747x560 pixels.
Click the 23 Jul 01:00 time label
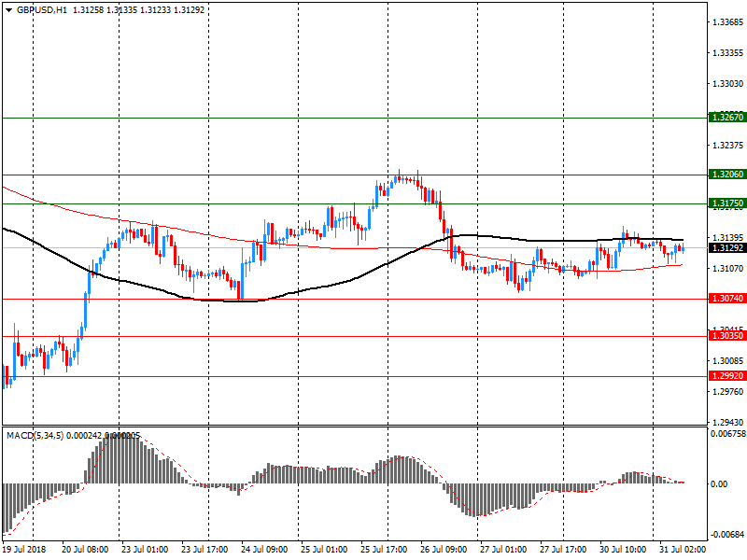point(143,551)
